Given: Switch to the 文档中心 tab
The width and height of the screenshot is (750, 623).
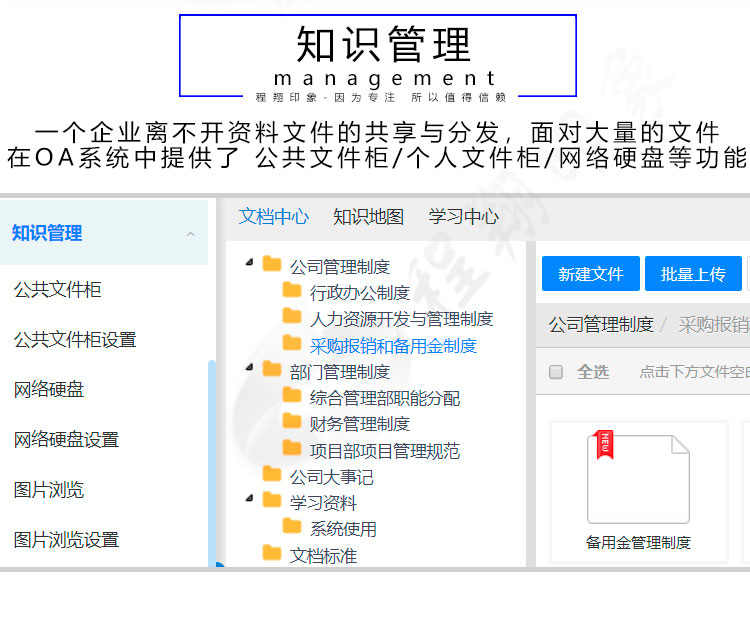Looking at the screenshot, I should (x=274, y=217).
